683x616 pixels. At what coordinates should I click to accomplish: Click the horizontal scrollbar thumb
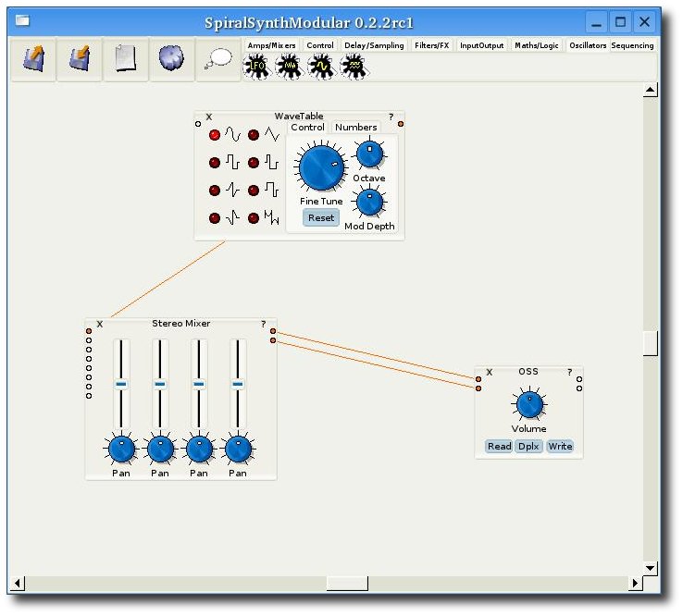(347, 584)
